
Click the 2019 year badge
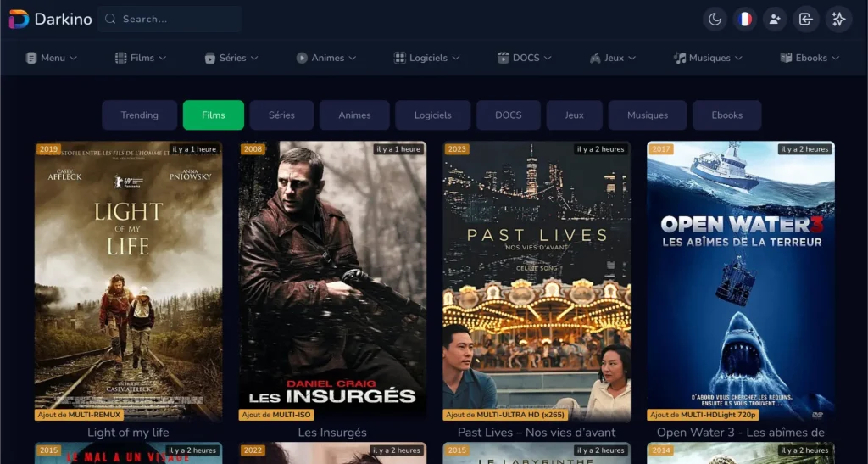coord(48,149)
